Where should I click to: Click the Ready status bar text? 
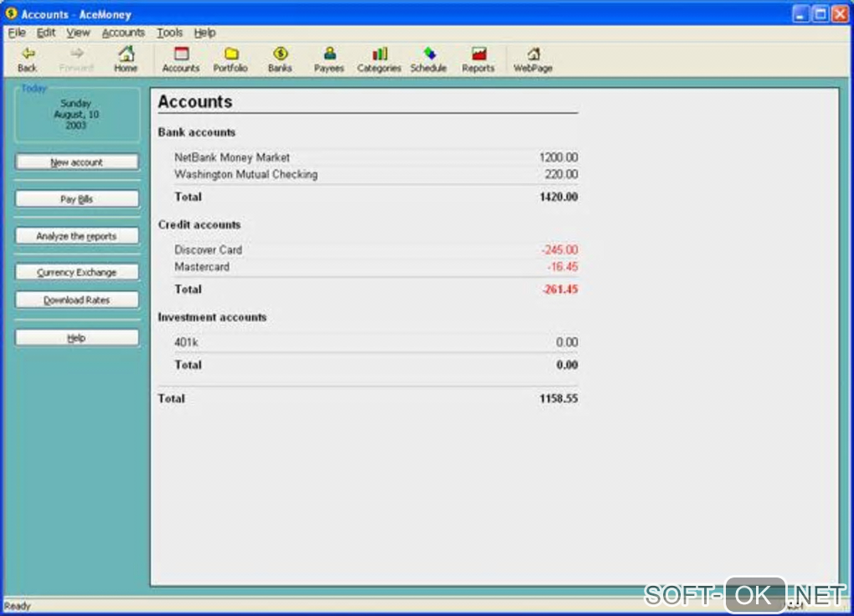pos(18,606)
